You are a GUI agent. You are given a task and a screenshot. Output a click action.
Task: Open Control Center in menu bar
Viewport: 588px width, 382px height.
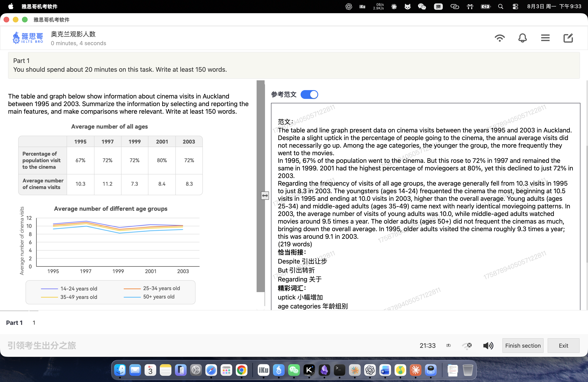coord(515,6)
